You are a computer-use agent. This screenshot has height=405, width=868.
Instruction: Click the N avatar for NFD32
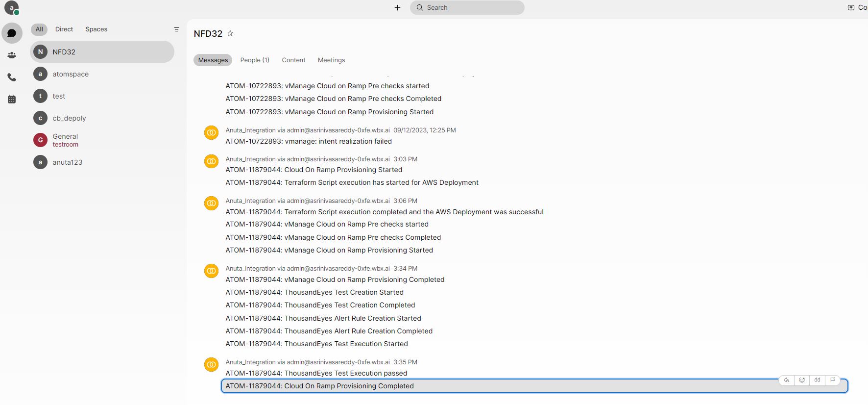[40, 51]
